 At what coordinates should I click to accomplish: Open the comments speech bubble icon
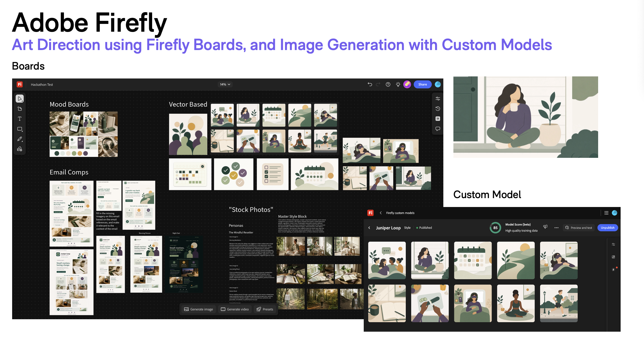point(438,129)
